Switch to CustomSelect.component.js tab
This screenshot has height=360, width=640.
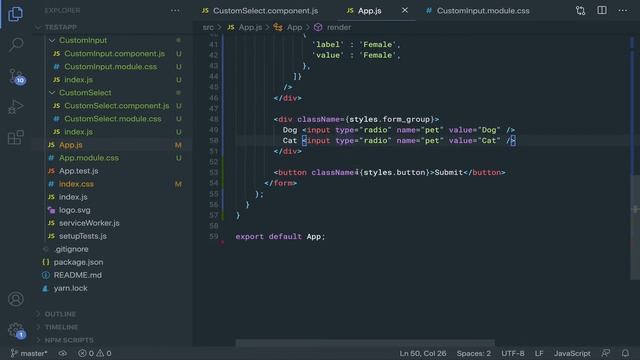pos(260,11)
